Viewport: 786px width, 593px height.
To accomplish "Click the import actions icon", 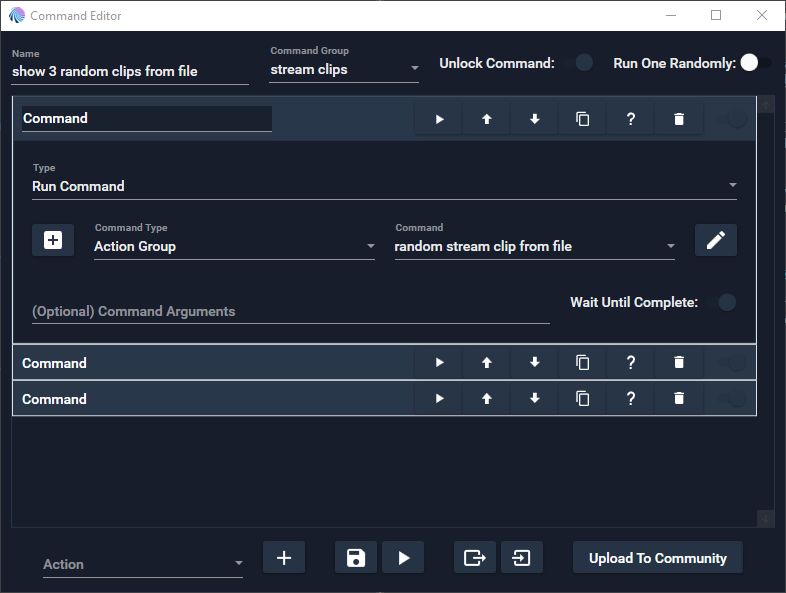I will (522, 558).
